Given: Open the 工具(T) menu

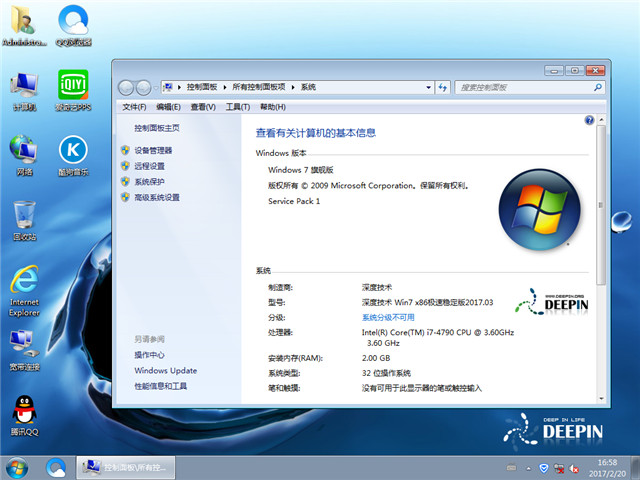Looking at the screenshot, I should pyautogui.click(x=238, y=107).
